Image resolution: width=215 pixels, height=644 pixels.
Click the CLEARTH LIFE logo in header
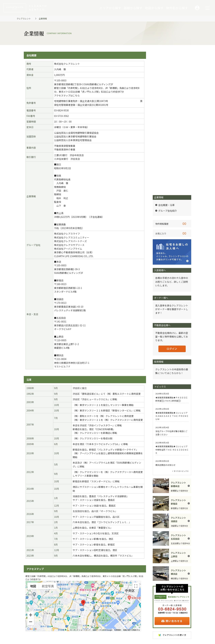tap(15, 8)
